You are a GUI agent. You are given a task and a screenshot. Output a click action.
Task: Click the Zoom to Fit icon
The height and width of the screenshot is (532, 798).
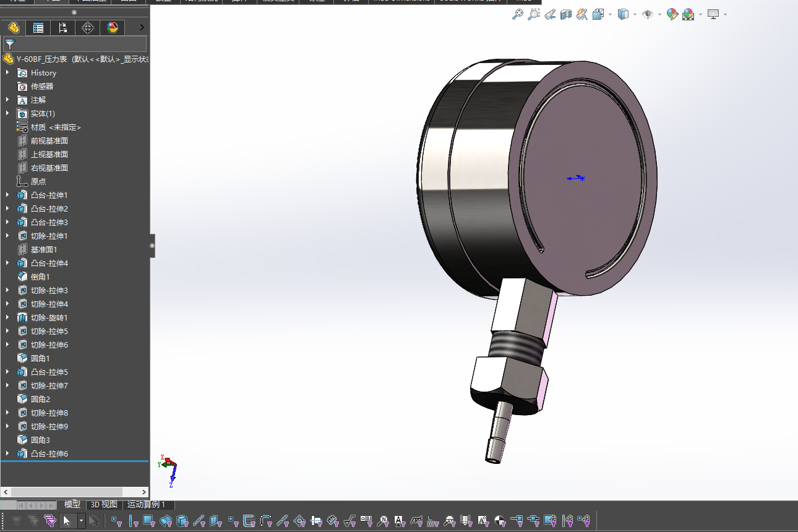coord(518,14)
